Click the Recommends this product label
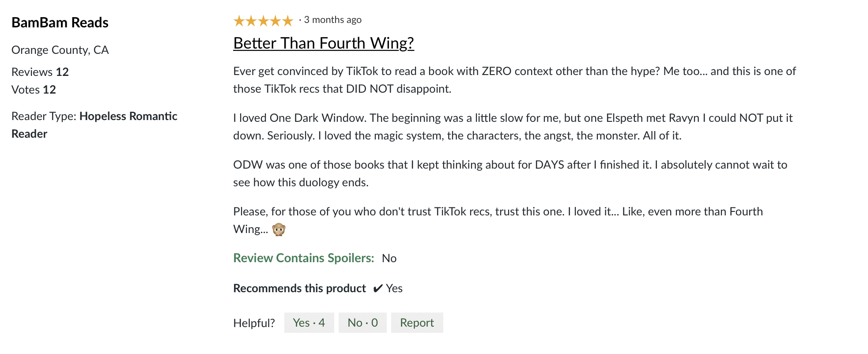 [x=299, y=288]
